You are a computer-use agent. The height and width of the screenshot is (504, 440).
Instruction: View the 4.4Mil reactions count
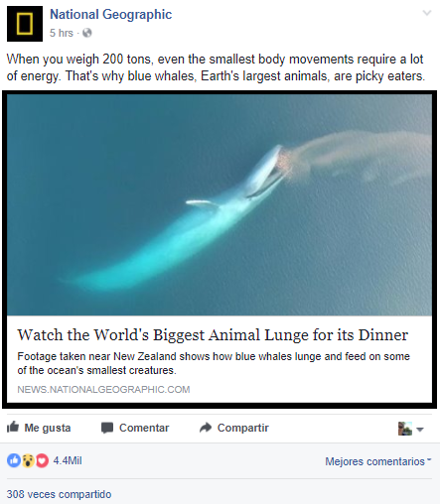pyautogui.click(x=68, y=460)
